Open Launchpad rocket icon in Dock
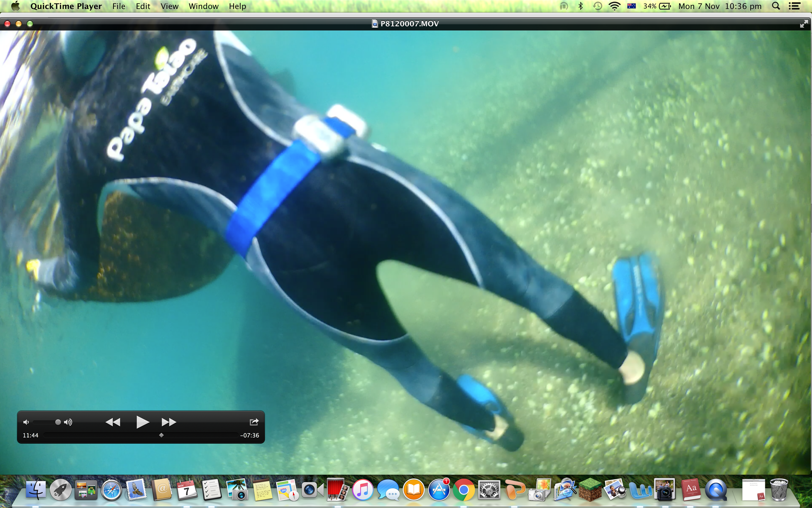 [x=61, y=489]
